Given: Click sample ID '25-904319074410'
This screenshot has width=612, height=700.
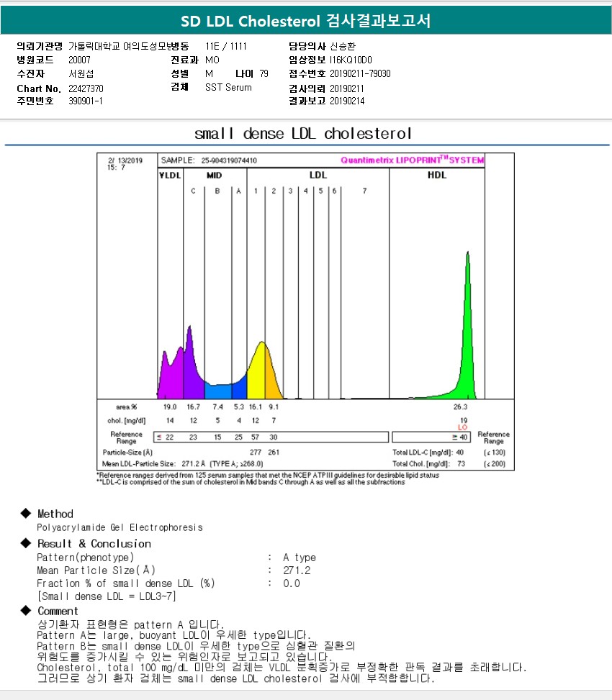Looking at the screenshot, I should click(229, 160).
